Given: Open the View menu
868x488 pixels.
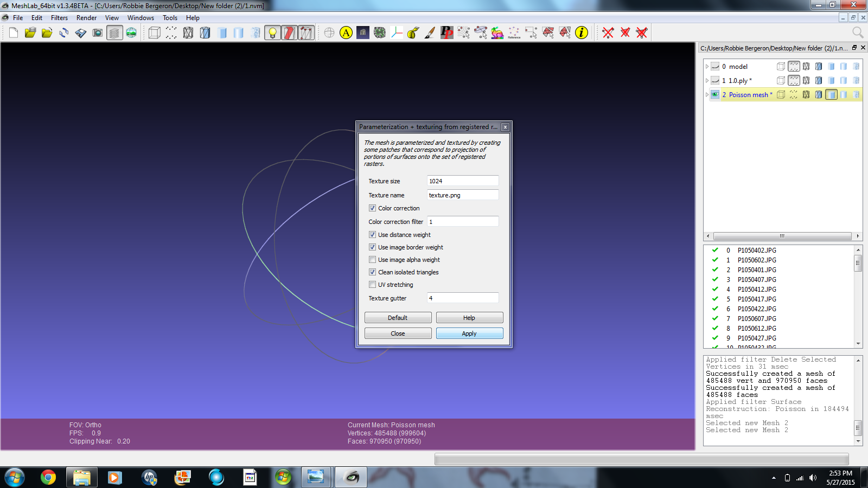Looking at the screenshot, I should click(112, 18).
